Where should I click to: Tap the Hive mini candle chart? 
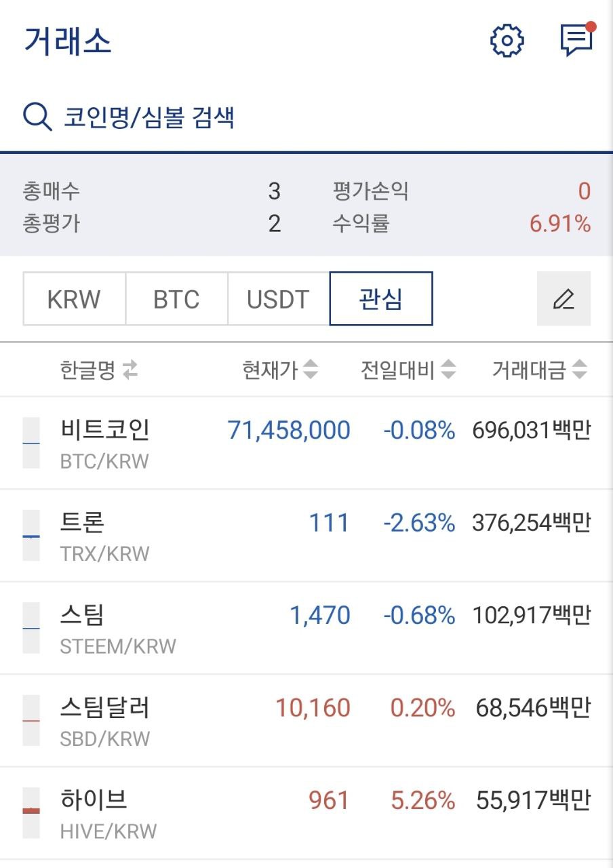coord(31,812)
